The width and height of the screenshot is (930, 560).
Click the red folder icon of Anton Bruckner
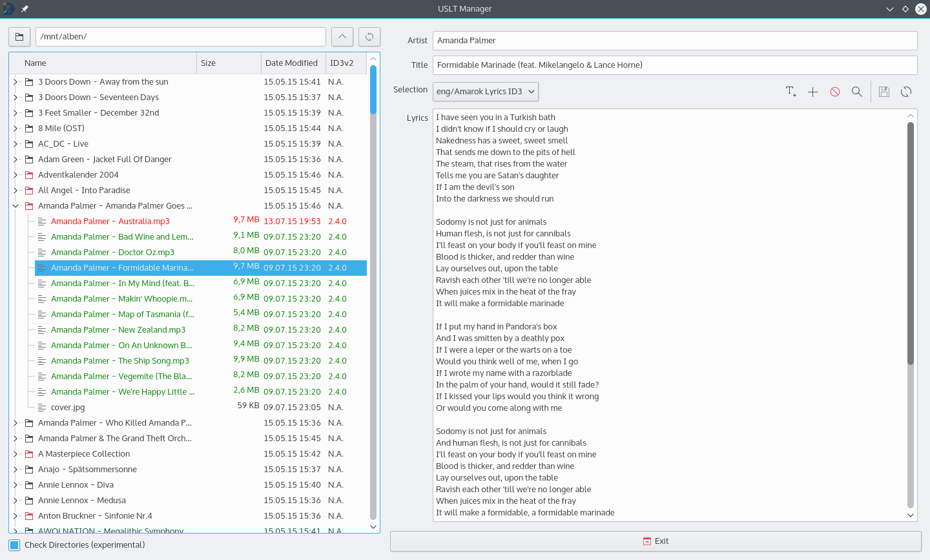pyautogui.click(x=29, y=516)
